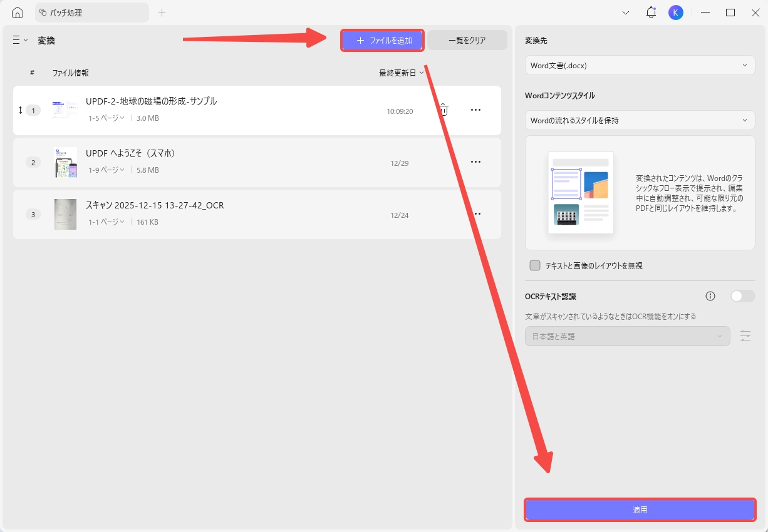Open more options for UPDF-2-地球の磁場の形成-サンプル
The width and height of the screenshot is (768, 532).
[475, 110]
